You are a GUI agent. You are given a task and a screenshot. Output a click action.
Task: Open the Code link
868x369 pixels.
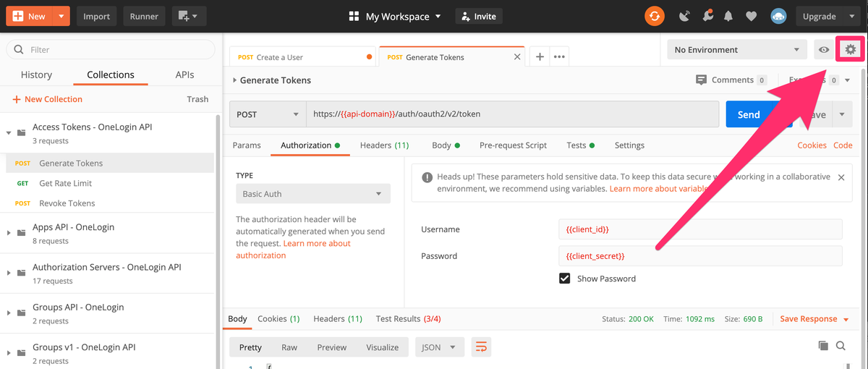tap(843, 145)
